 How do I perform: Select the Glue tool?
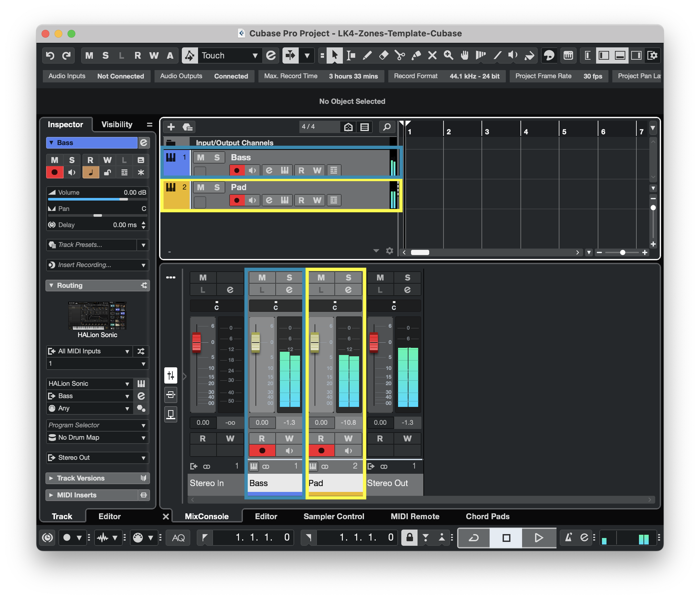click(x=416, y=55)
